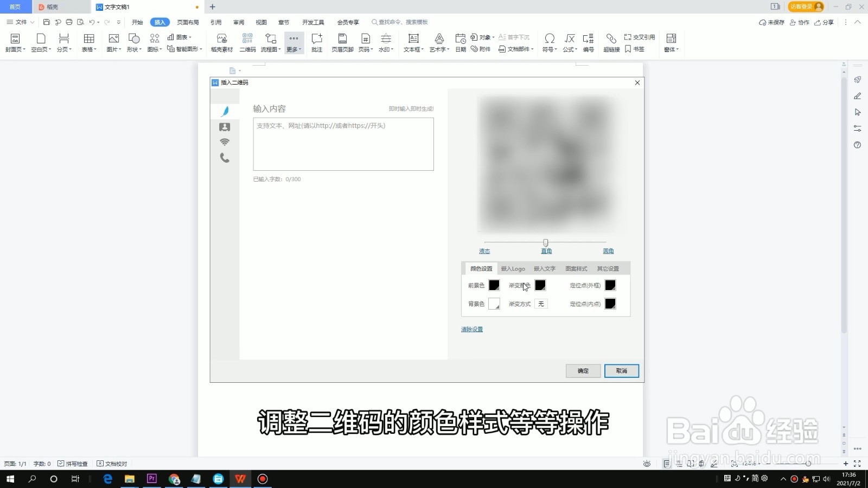Open the WPS app in taskbar

click(240, 479)
